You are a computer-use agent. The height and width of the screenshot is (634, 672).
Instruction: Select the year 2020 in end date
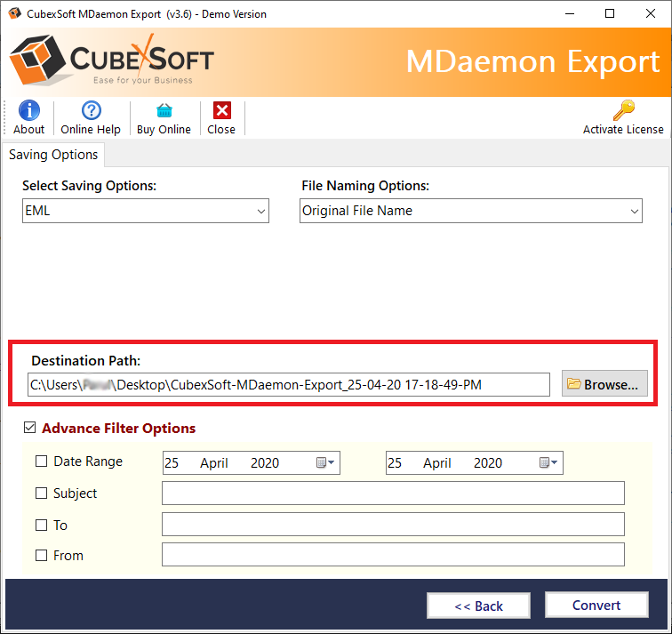[488, 463]
